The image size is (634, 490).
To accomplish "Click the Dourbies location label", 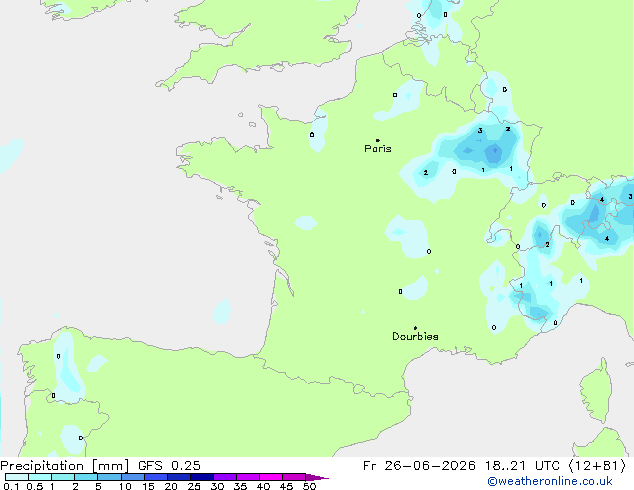I will (x=415, y=336).
